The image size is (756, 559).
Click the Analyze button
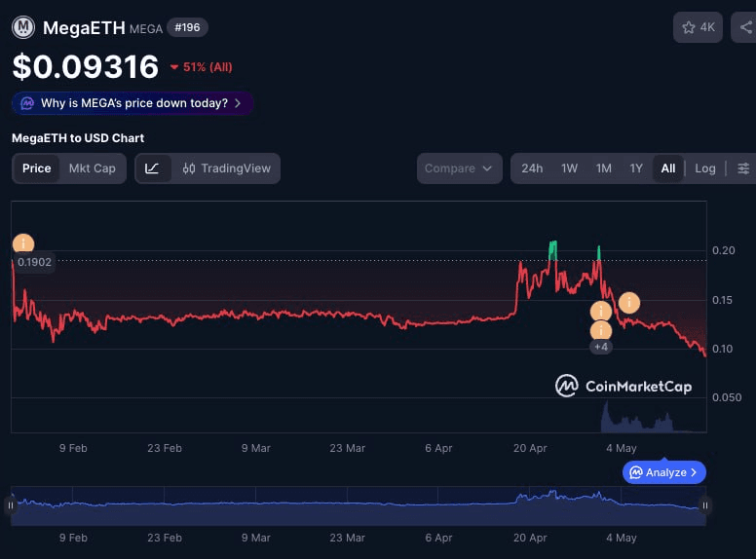click(x=663, y=472)
